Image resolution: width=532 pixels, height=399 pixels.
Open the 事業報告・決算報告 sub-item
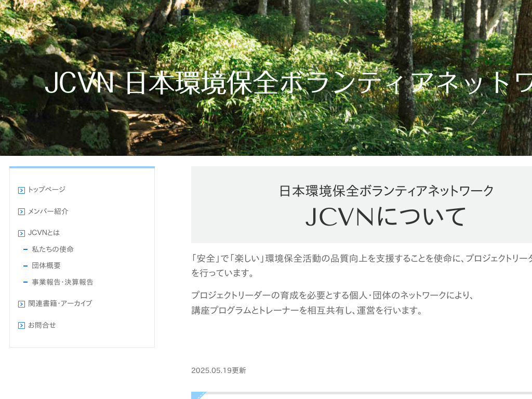click(x=62, y=282)
